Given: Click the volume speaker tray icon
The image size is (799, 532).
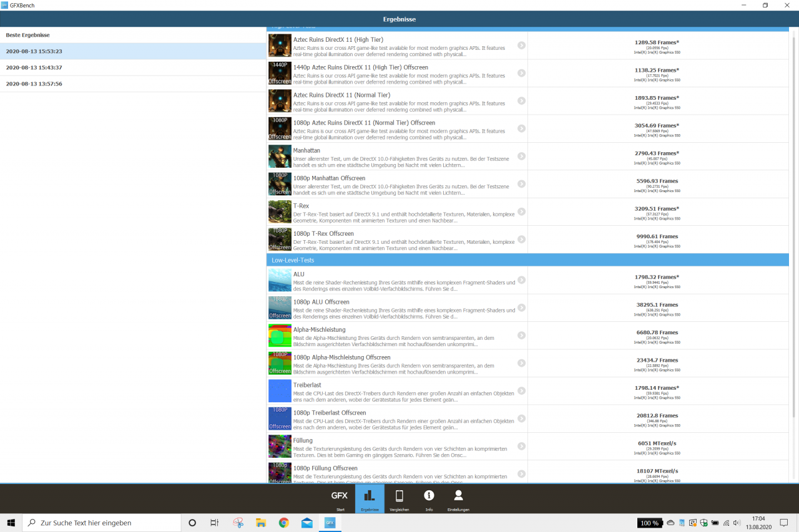Looking at the screenshot, I should 737,523.
